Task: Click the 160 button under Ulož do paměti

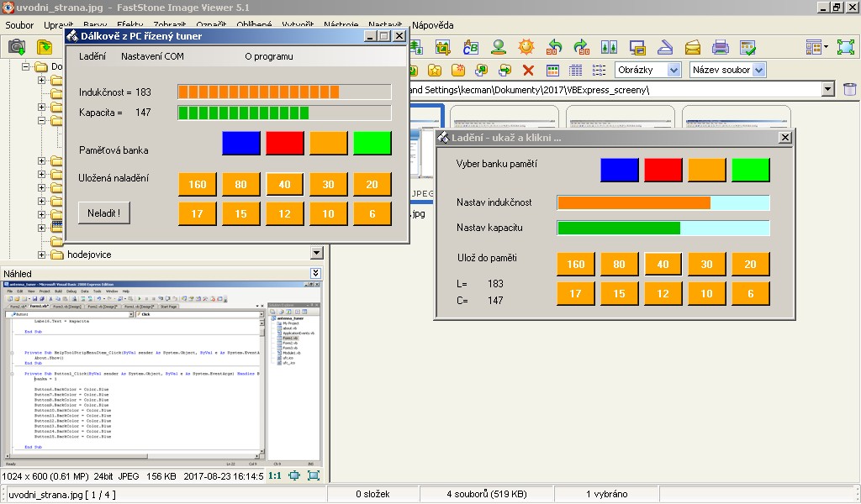Action: tap(576, 264)
